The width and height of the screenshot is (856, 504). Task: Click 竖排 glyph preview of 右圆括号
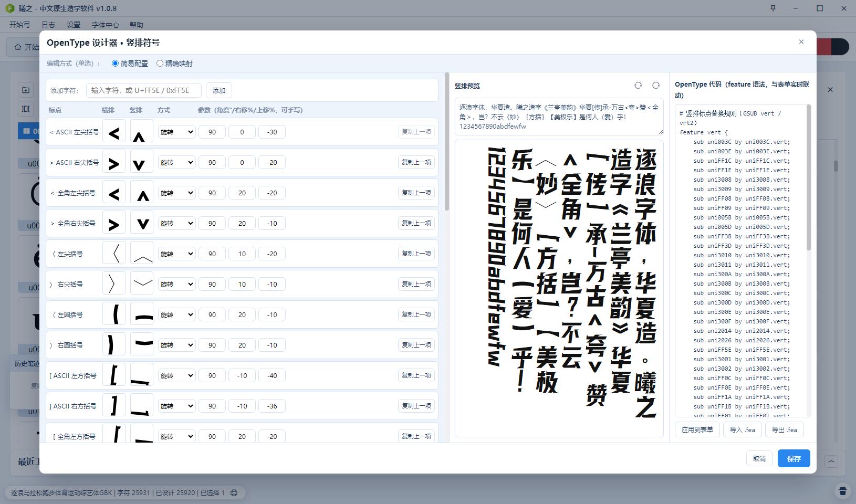(142, 345)
